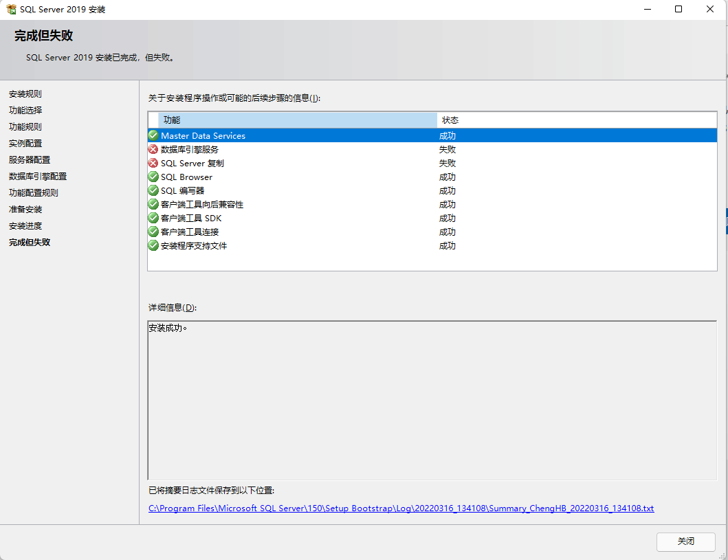Click the 功能配置规则 step in sidebar
This screenshot has width=728, height=560.
click(x=34, y=192)
